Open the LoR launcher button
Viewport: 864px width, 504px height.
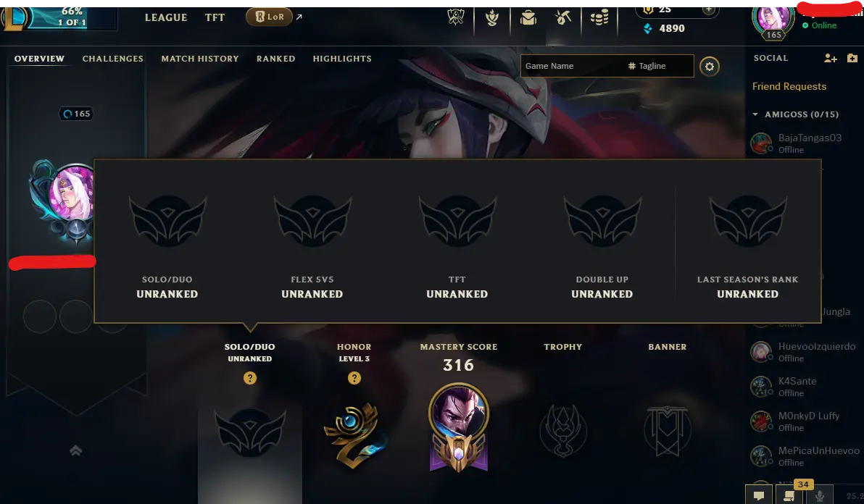269,17
